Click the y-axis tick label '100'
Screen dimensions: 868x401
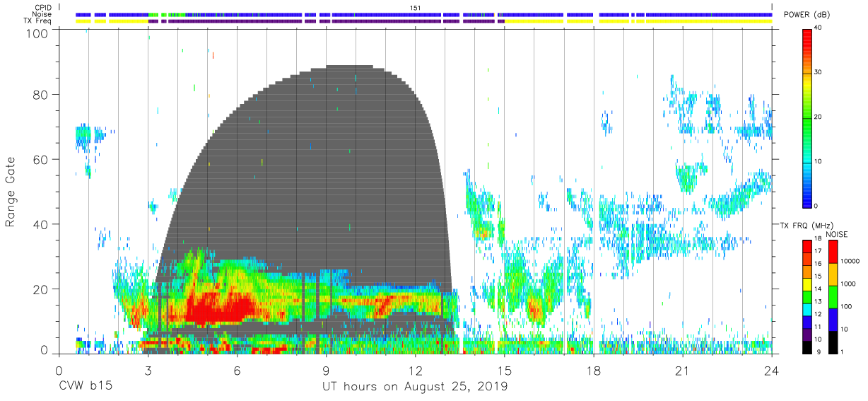(37, 33)
